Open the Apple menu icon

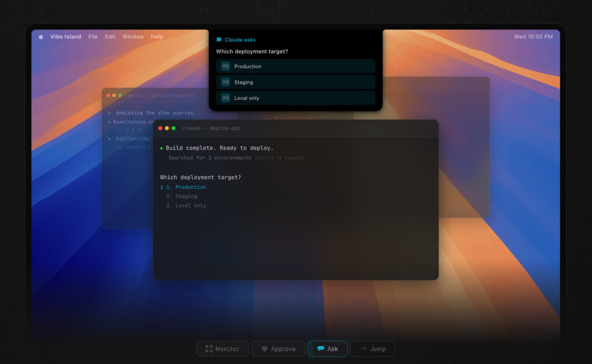point(40,36)
